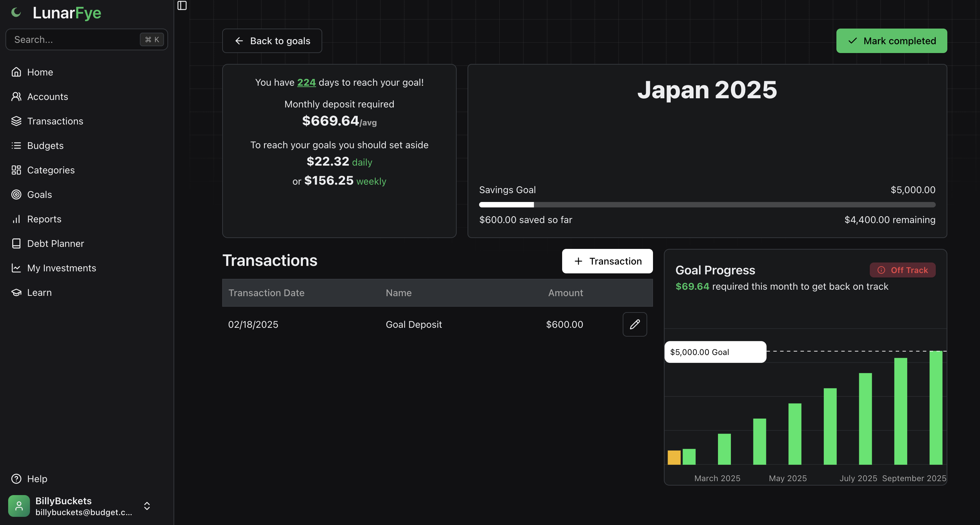The width and height of the screenshot is (980, 525).
Task: Click the Off Track info icon
Action: [881, 270]
